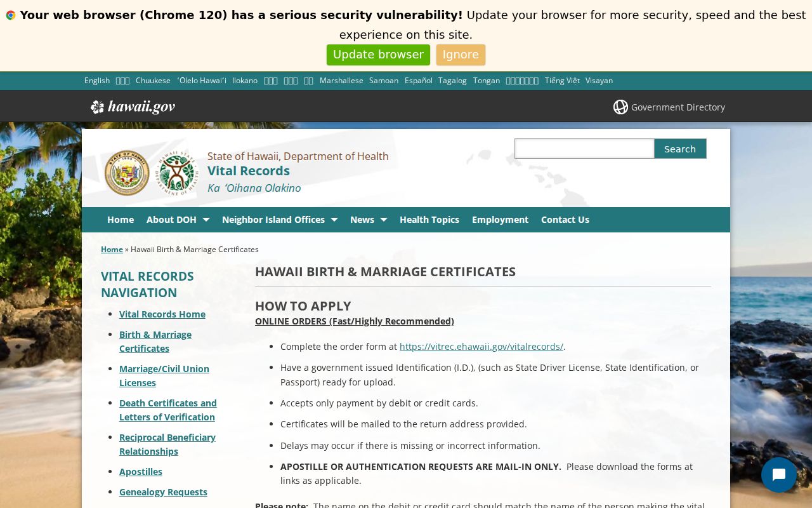Screen dimensions: 812x508
Task: Open Vital Records Home sidebar link
Action: 162,314
